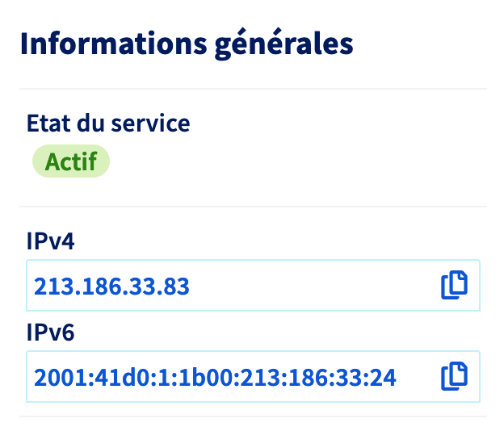Click the divider line below the heading
Viewport: 504px width, 431px height.
pyautogui.click(x=253, y=89)
